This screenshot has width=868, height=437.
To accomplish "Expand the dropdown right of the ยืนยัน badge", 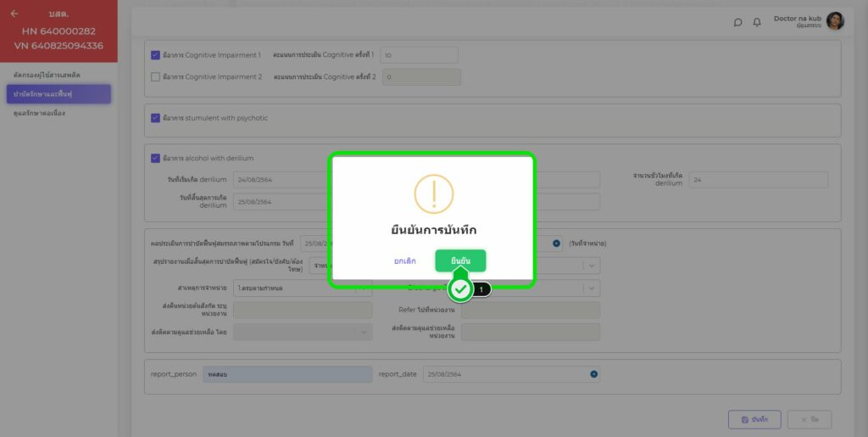I will coord(591,288).
